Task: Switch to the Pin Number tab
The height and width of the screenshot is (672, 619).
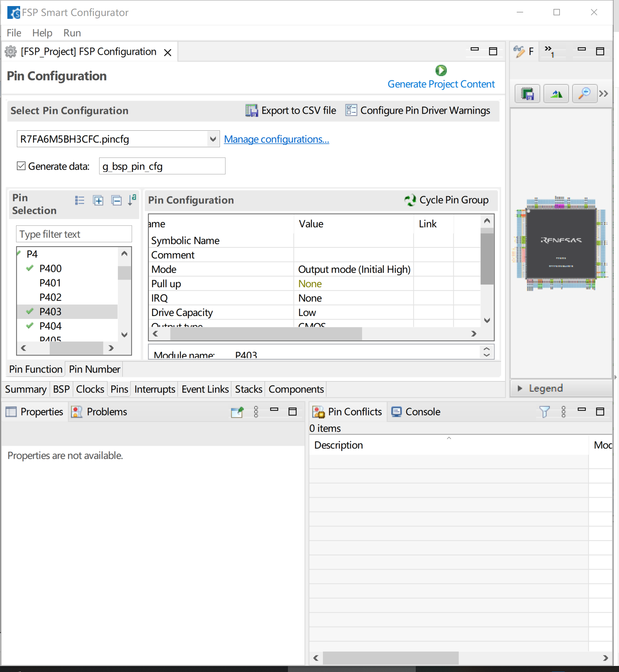Action: pos(94,369)
